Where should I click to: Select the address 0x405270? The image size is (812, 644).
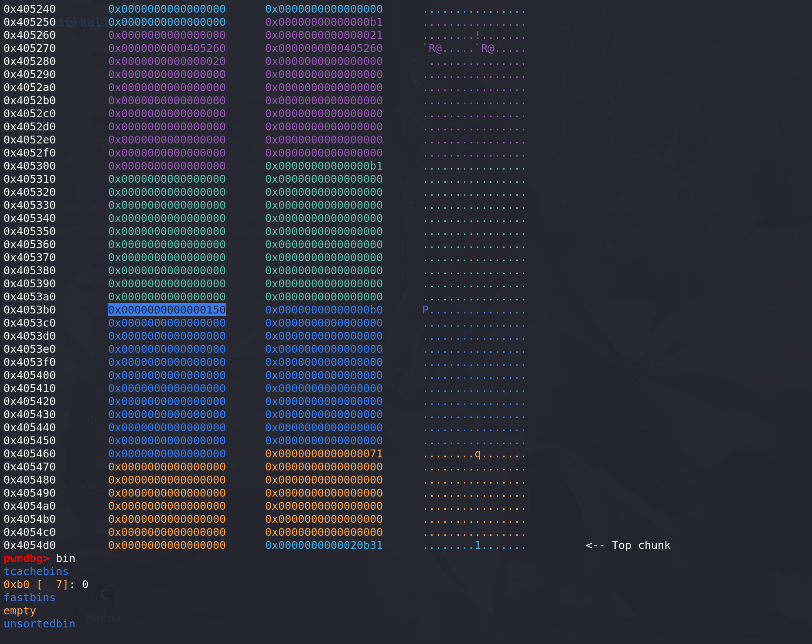pyautogui.click(x=30, y=48)
